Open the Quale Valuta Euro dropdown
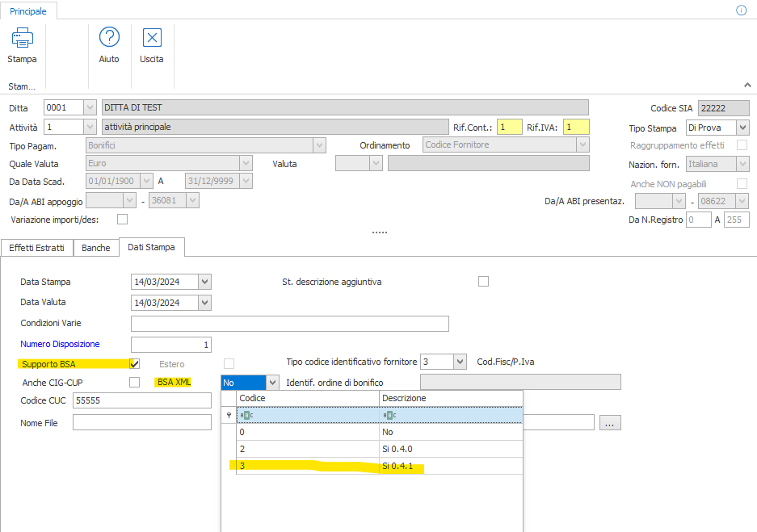This screenshot has height=532, width=757. 246,163
